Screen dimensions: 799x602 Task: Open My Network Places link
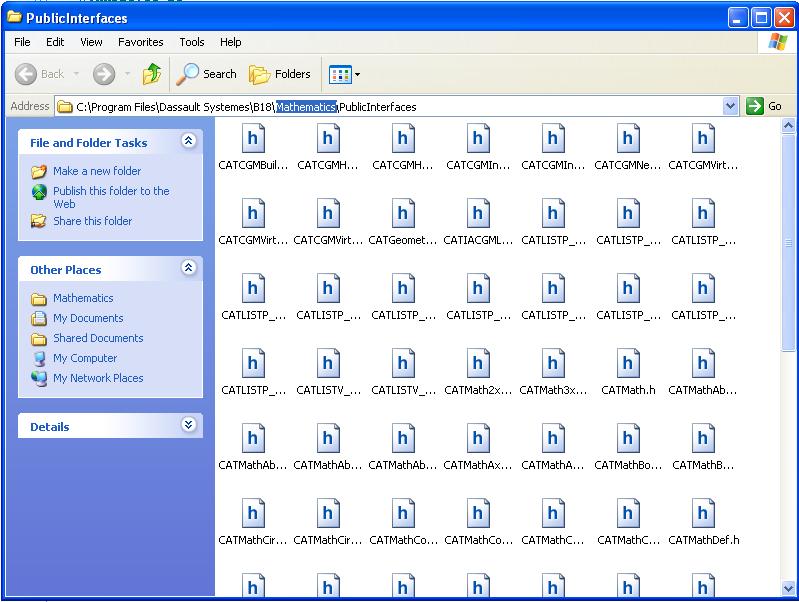coord(98,378)
